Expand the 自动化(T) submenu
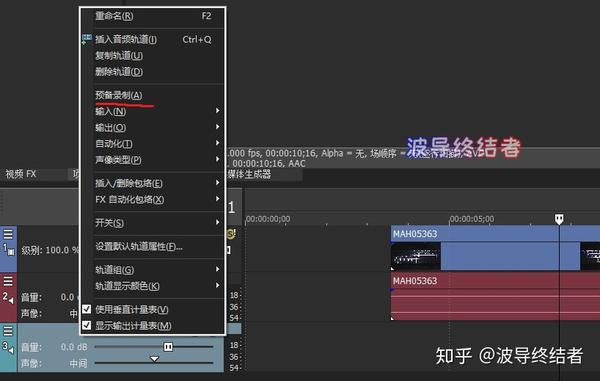The height and width of the screenshot is (381, 600). pyautogui.click(x=153, y=144)
